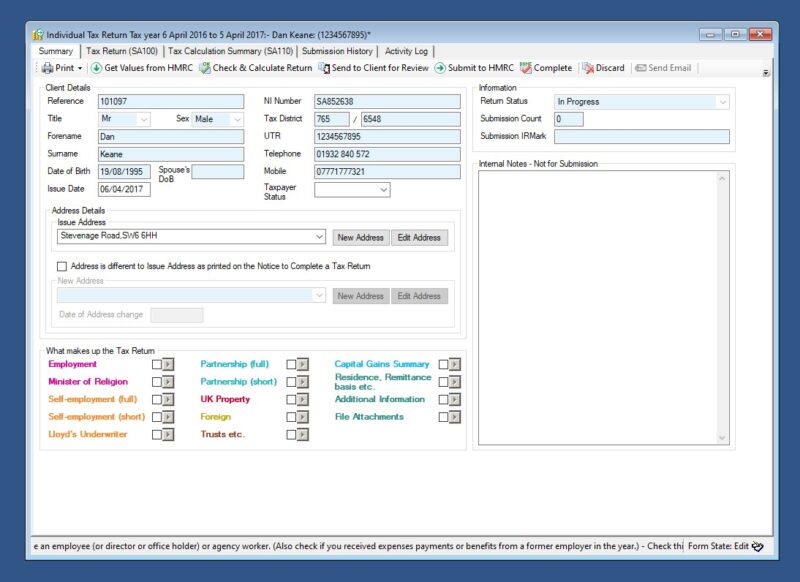Click New Address button under Issue Address

click(361, 238)
